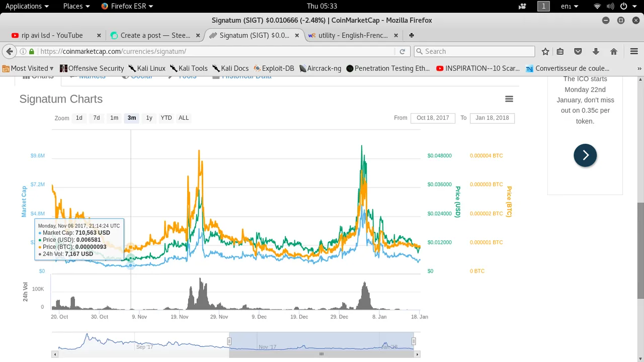This screenshot has height=362, width=644.
Task: Click the navigator horizontal scrollbar thumb
Action: click(321, 354)
